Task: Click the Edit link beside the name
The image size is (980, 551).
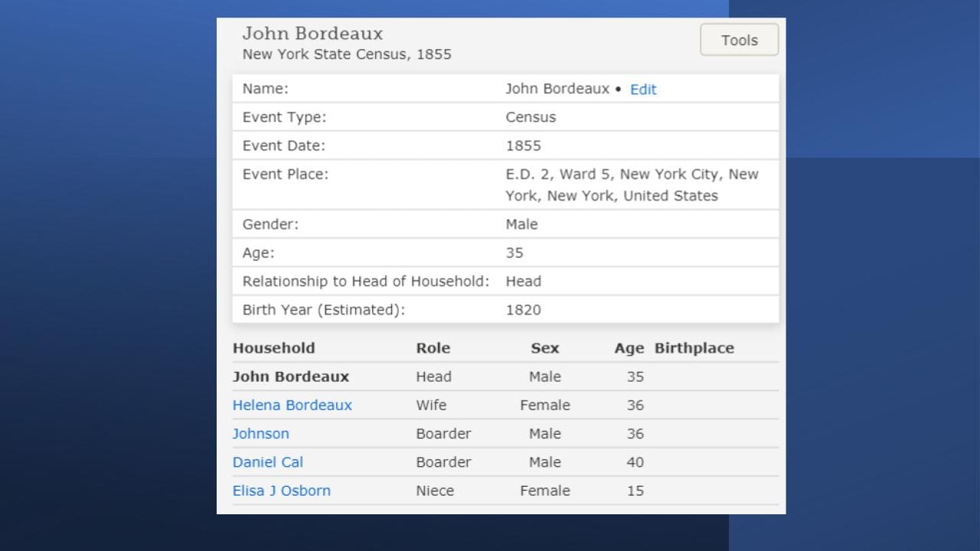Action: pyautogui.click(x=643, y=89)
